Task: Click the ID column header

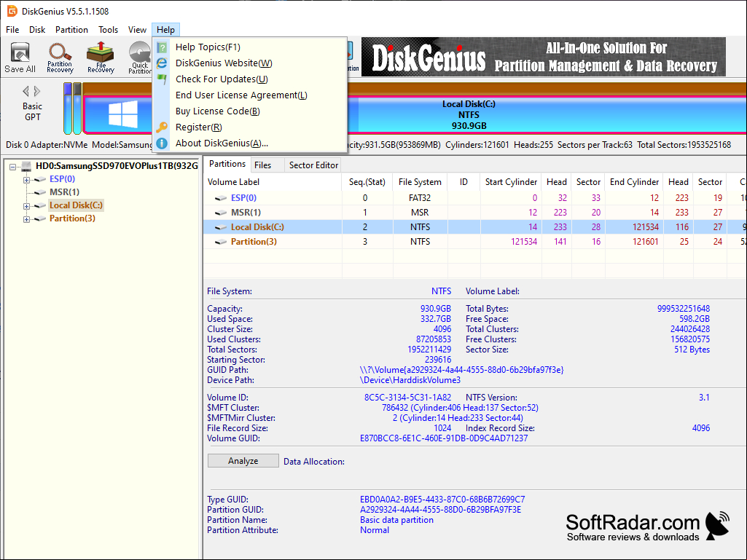Action: click(x=464, y=182)
